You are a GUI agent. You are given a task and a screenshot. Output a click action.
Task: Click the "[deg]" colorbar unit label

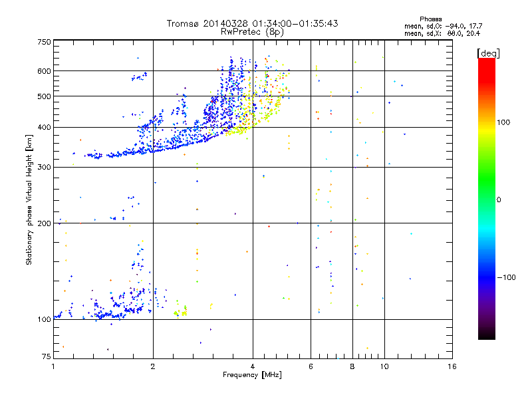tap(488, 53)
